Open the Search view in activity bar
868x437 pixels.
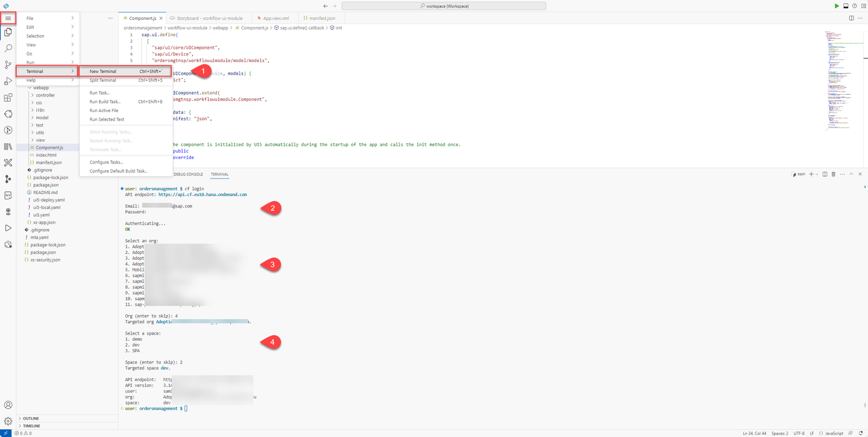[x=8, y=48]
